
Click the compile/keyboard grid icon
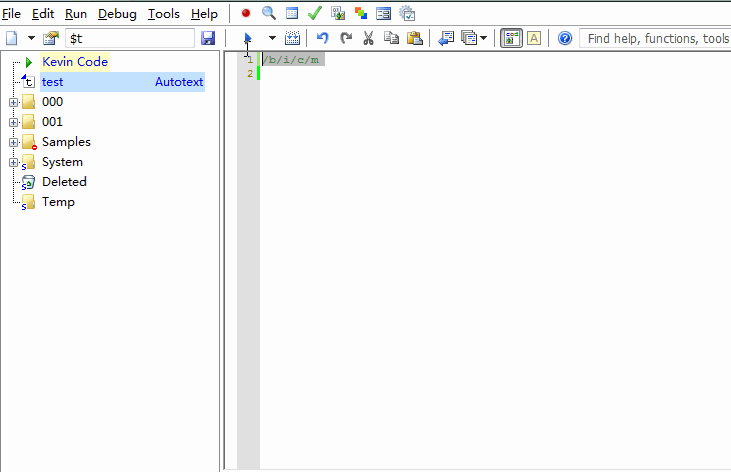pos(292,38)
